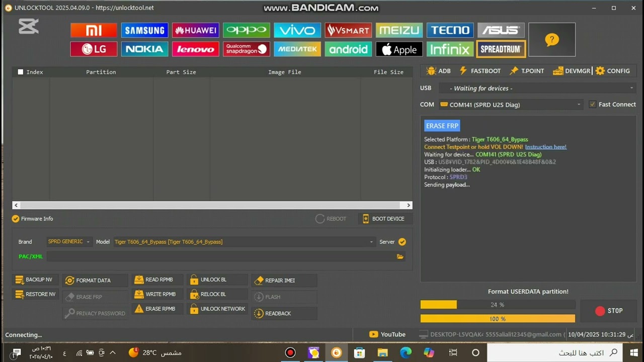This screenshot has width=644, height=362.
Task: Select the Apple brand tile
Action: tap(399, 49)
